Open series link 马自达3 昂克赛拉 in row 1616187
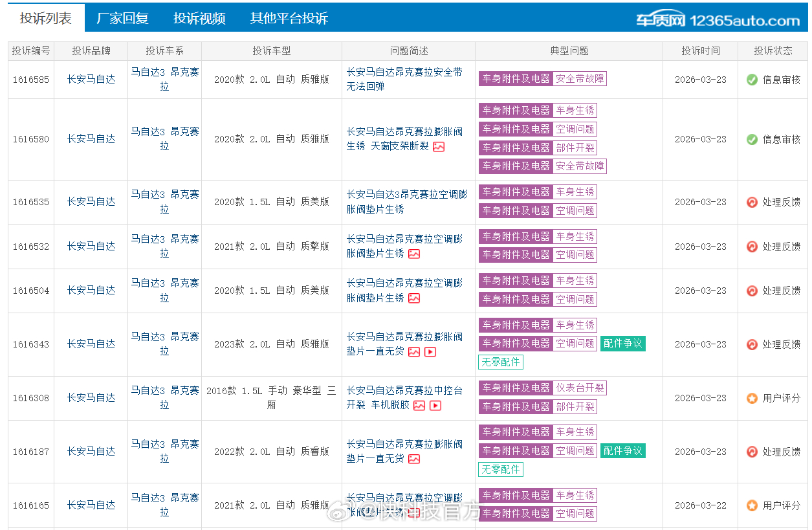812x530 pixels. pyautogui.click(x=165, y=452)
